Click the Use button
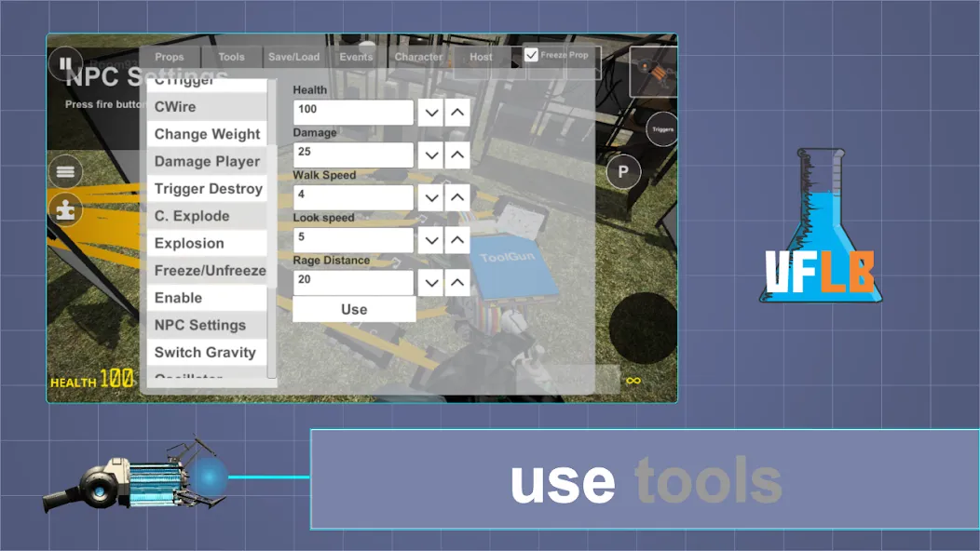 click(354, 309)
